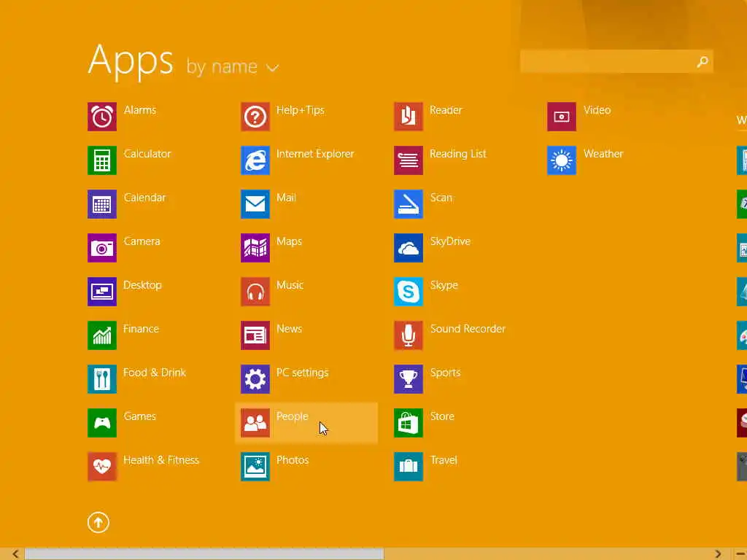Click the 'Reading List' label

(x=458, y=154)
